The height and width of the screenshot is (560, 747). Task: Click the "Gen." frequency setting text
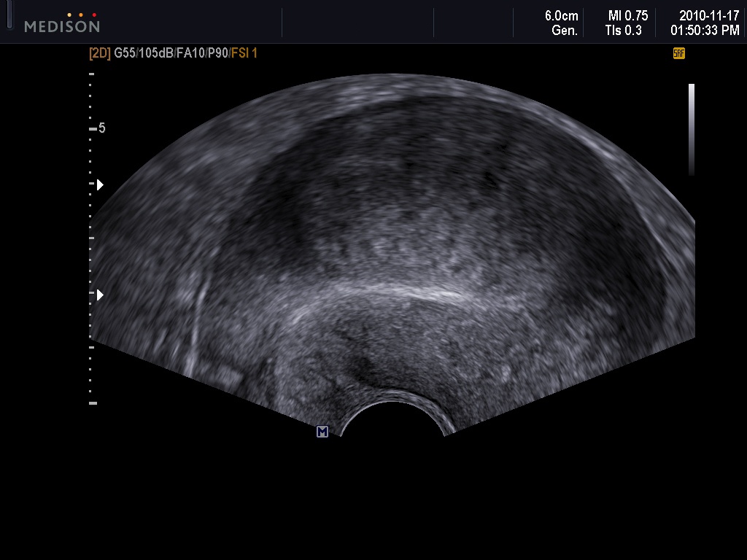point(565,31)
